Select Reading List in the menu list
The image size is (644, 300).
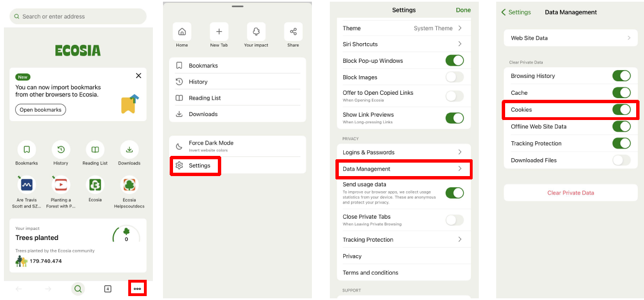237,98
